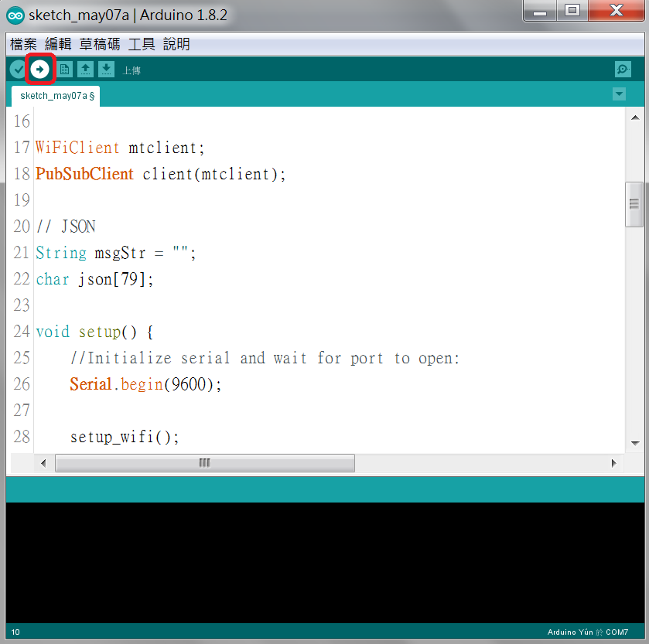Viewport: 649px width, 644px height.
Task: Click on PubSubClient client(mtclient) line
Action: point(161,174)
